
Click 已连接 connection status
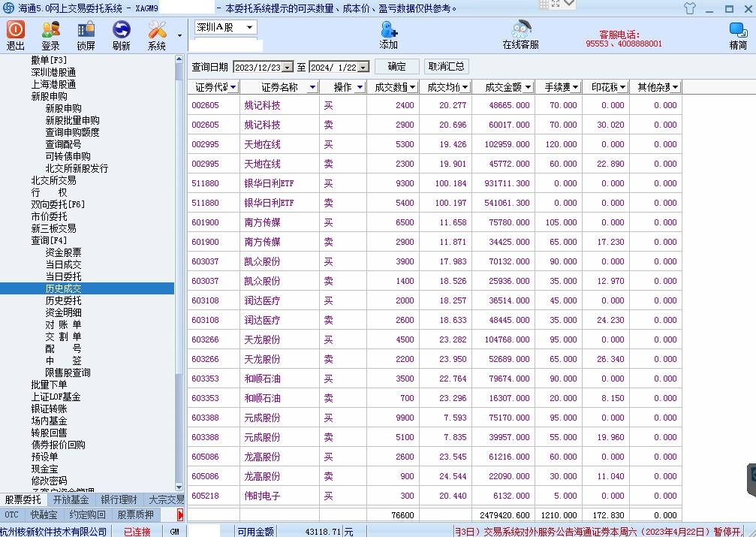click(x=137, y=532)
